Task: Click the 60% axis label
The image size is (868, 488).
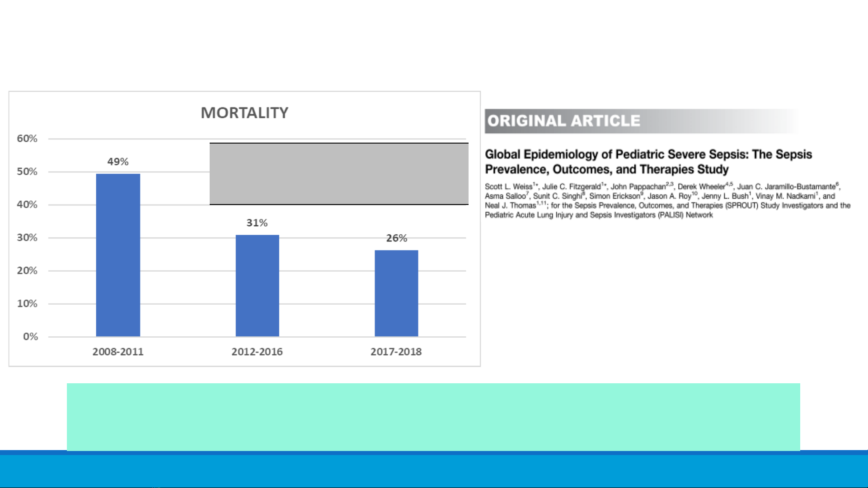Action: click(x=27, y=139)
